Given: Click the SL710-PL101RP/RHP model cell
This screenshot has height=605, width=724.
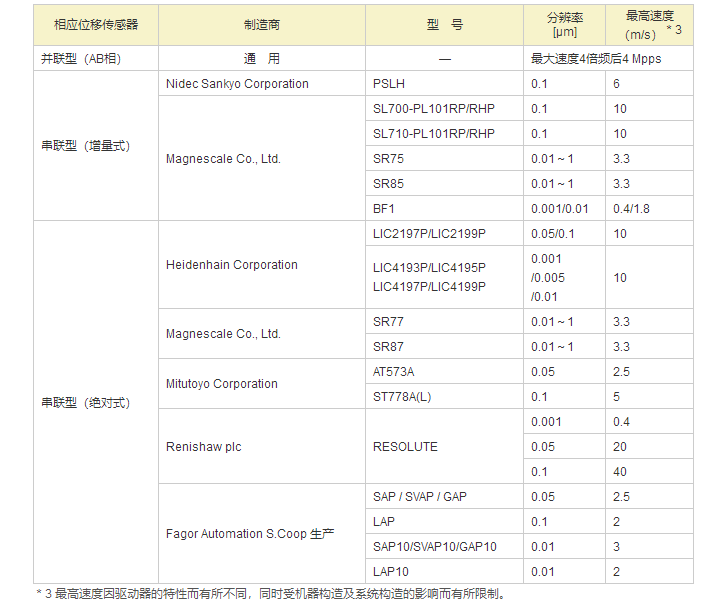Looking at the screenshot, I should 444,133.
